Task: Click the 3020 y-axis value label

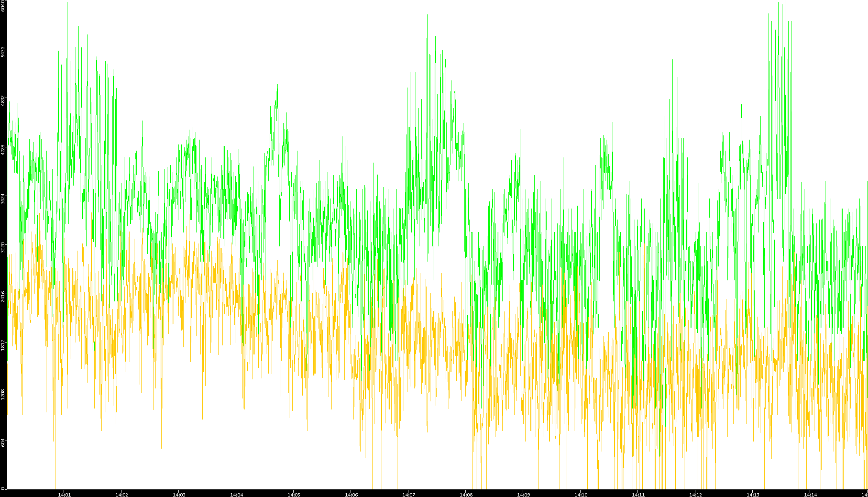Action: click(3, 247)
